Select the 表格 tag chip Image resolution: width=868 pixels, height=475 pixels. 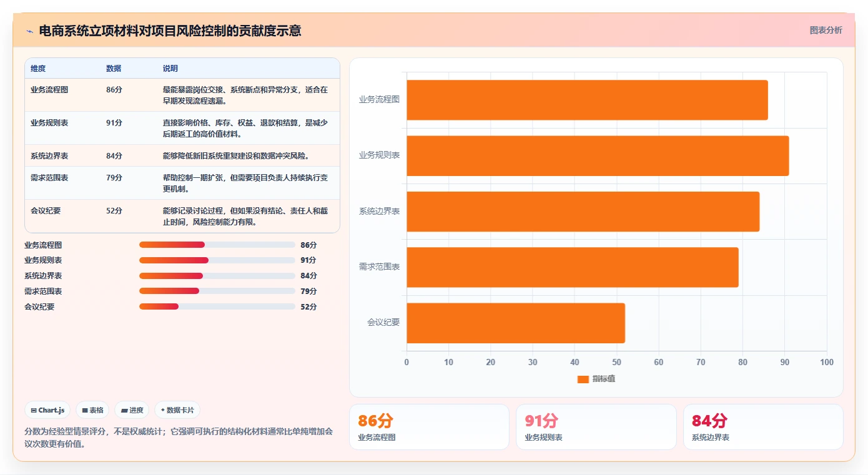(x=92, y=410)
